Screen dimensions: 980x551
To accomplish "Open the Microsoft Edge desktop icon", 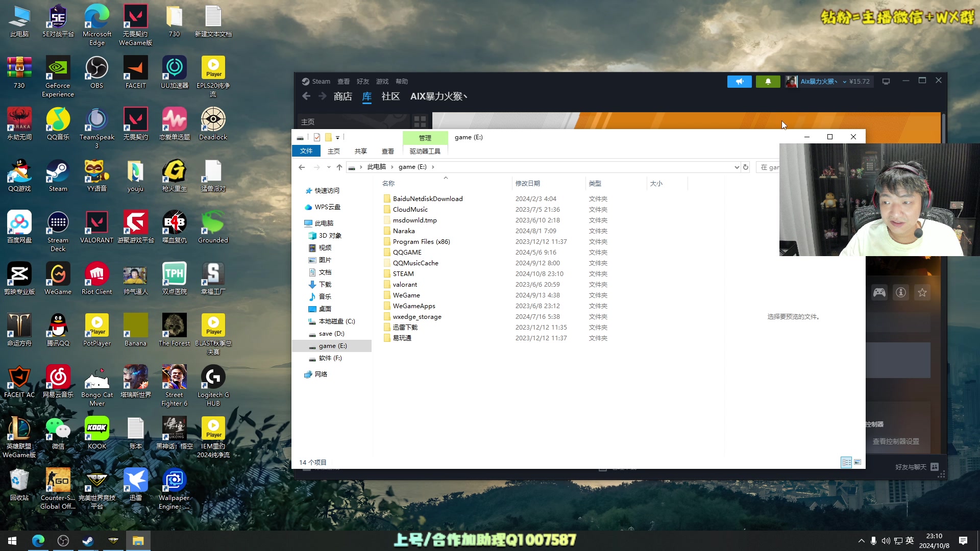I will [x=96, y=25].
